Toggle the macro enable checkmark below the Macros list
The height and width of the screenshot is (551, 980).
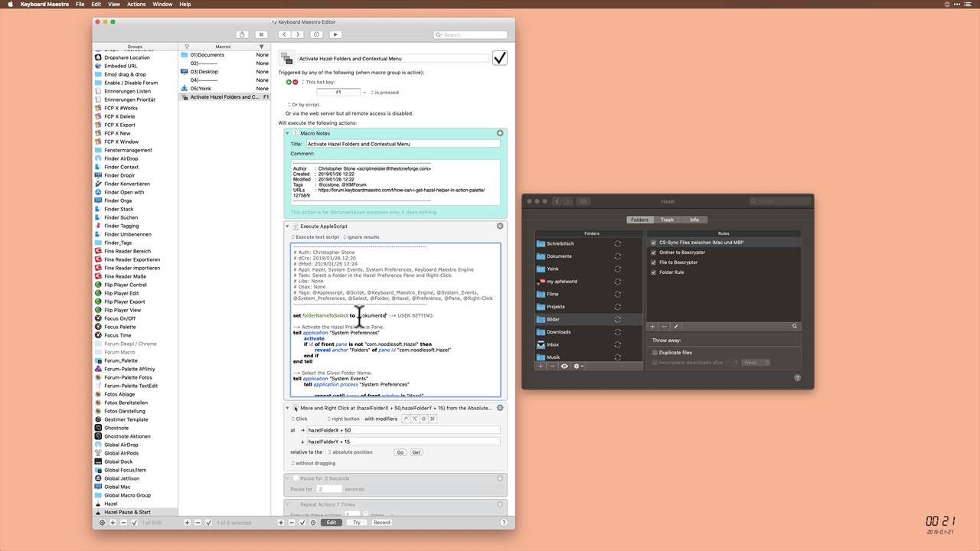[208, 523]
